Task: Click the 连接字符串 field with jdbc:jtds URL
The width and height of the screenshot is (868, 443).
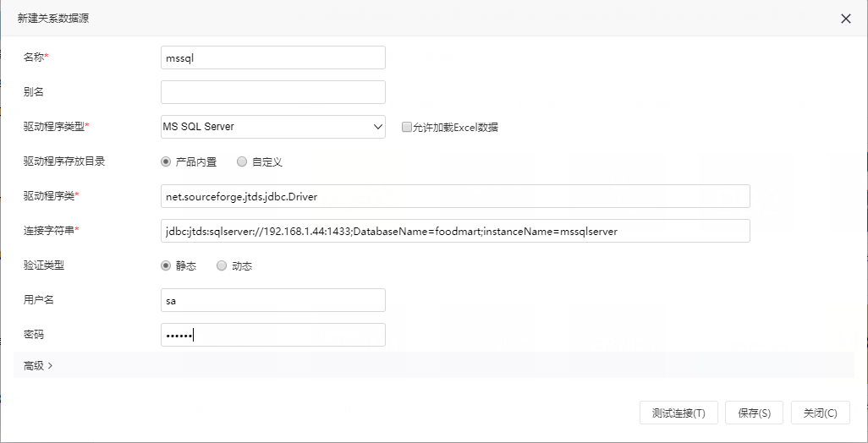Action: click(x=455, y=231)
